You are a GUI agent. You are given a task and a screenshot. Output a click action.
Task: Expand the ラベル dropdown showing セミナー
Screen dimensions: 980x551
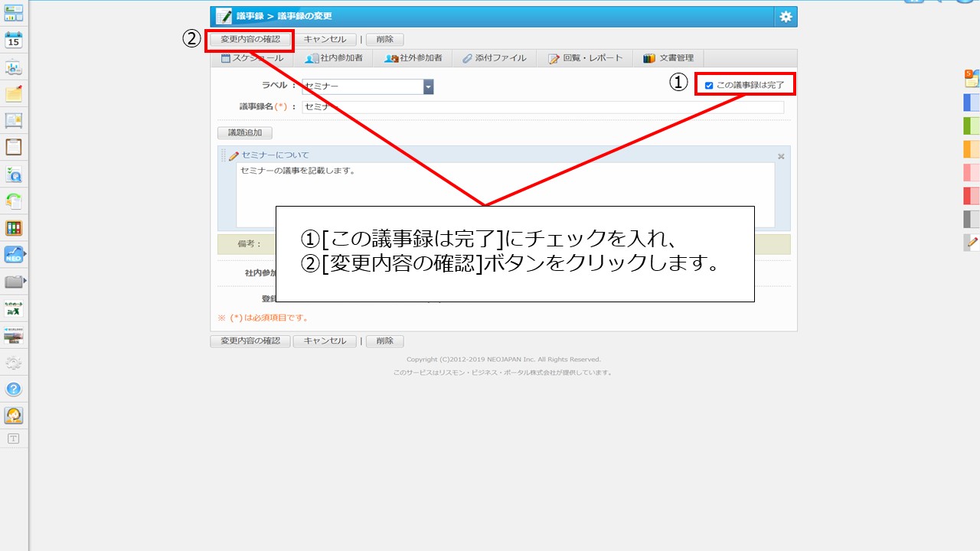coord(429,86)
